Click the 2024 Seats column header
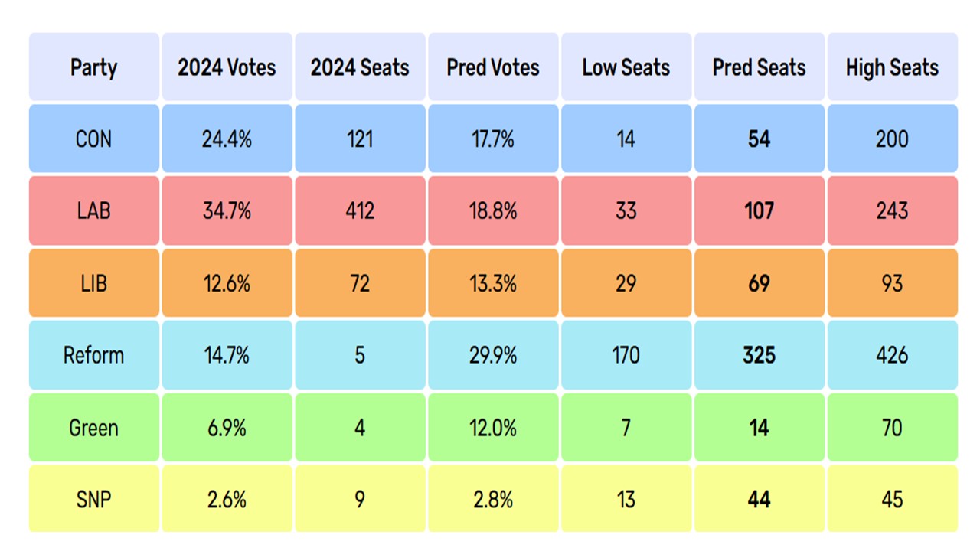The image size is (980, 551). 360,67
